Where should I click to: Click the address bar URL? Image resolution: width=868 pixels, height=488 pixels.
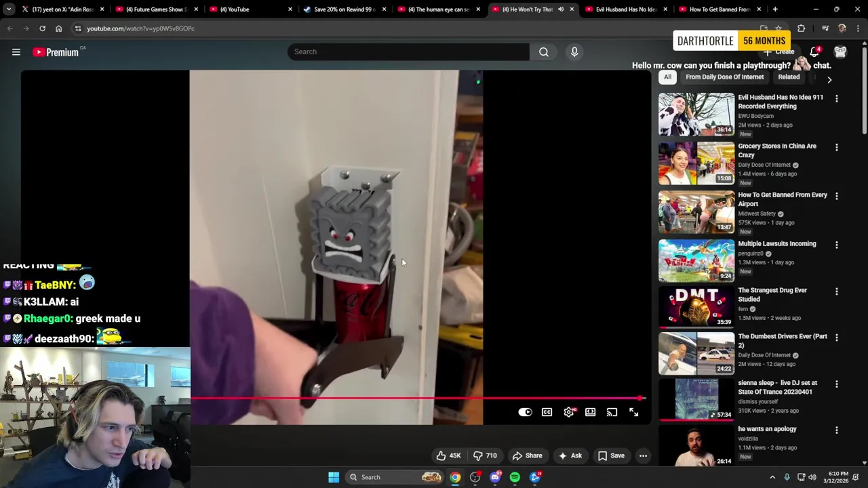140,28
